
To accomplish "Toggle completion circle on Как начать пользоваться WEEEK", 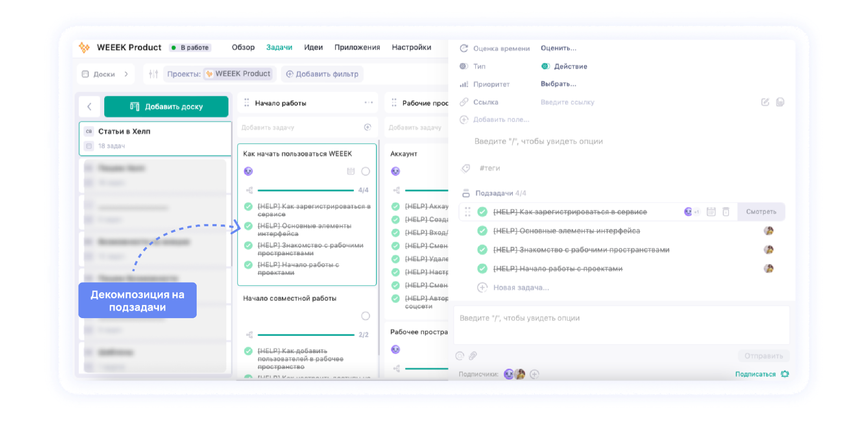I will [366, 171].
